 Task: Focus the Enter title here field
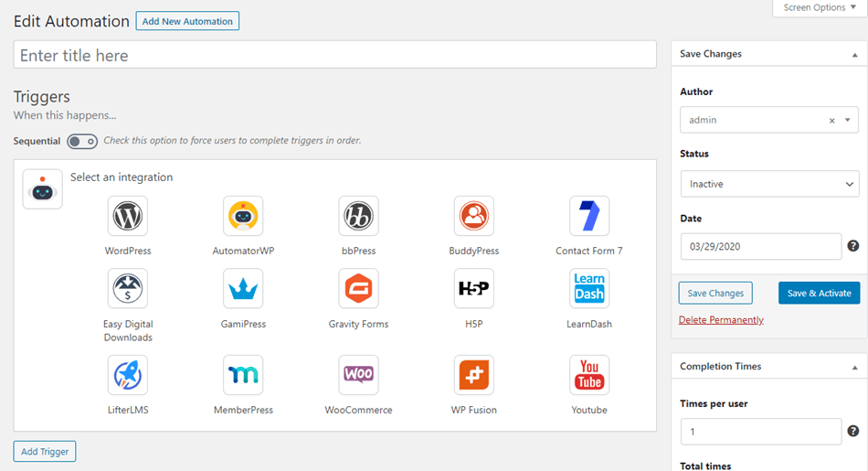(x=335, y=55)
